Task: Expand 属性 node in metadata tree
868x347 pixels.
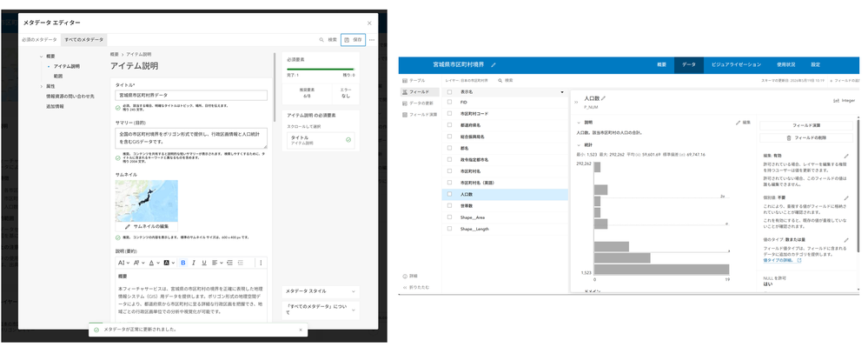Action: coord(41,86)
